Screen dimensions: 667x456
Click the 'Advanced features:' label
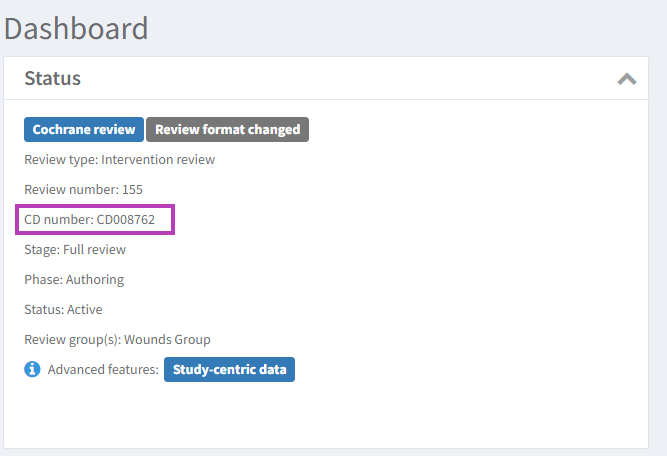pos(103,370)
